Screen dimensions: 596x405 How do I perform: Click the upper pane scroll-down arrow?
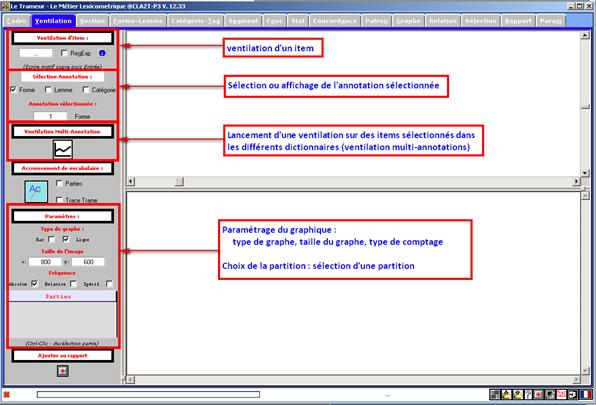(x=585, y=173)
